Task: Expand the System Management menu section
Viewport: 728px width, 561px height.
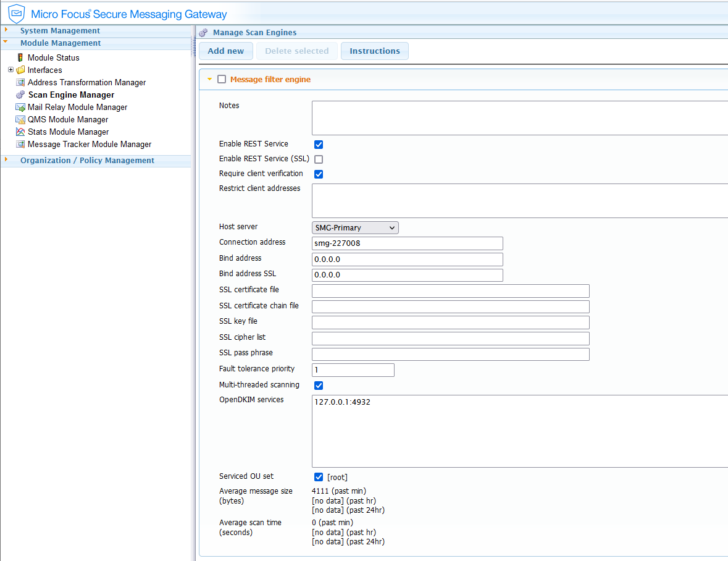Action: (60, 31)
